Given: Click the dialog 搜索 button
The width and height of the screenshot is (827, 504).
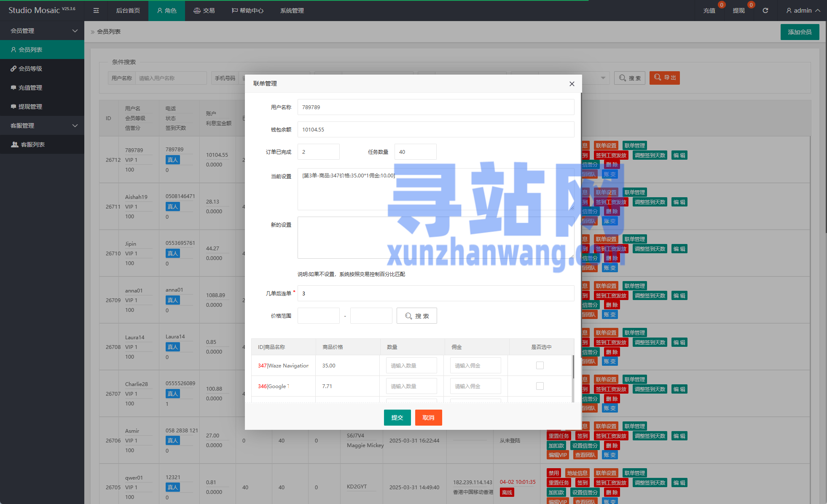Looking at the screenshot, I should [417, 316].
